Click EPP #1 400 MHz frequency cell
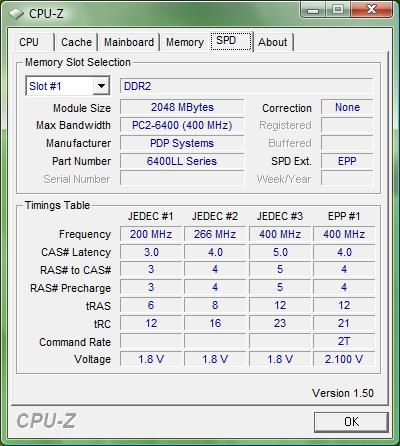The width and height of the screenshot is (400, 446). pyautogui.click(x=344, y=234)
